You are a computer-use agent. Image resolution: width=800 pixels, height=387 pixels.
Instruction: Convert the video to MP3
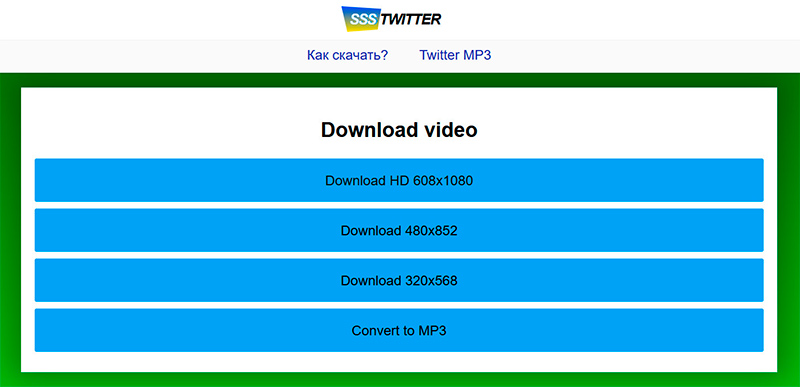[x=399, y=330]
